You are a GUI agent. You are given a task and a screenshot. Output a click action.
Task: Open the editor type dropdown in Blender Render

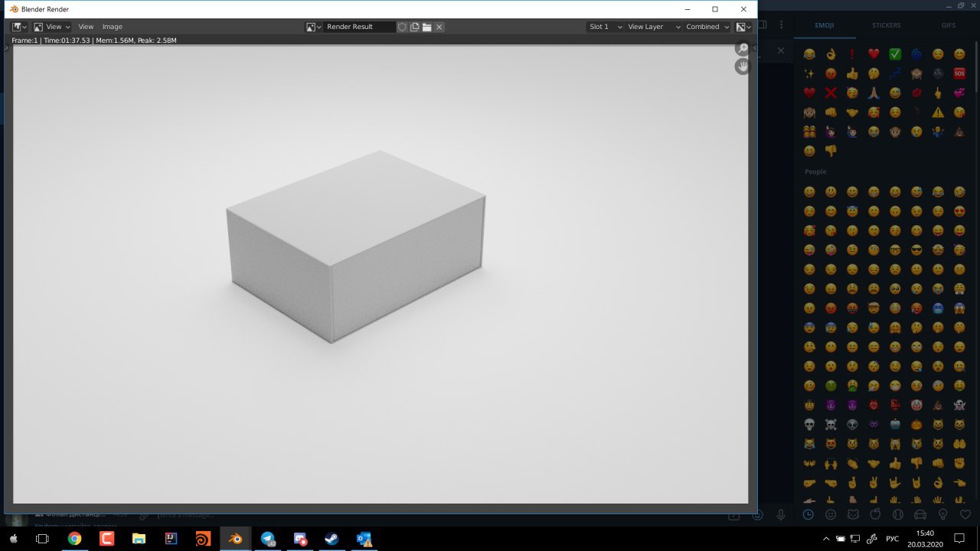point(19,27)
